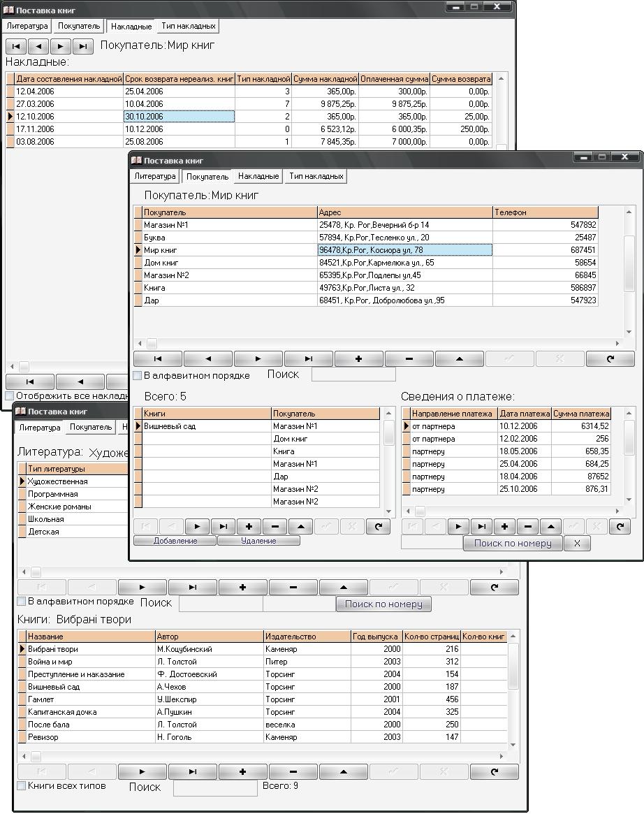The height and width of the screenshot is (814, 644).
Task: Select Дом книг row in buyer table
Action: point(366,263)
